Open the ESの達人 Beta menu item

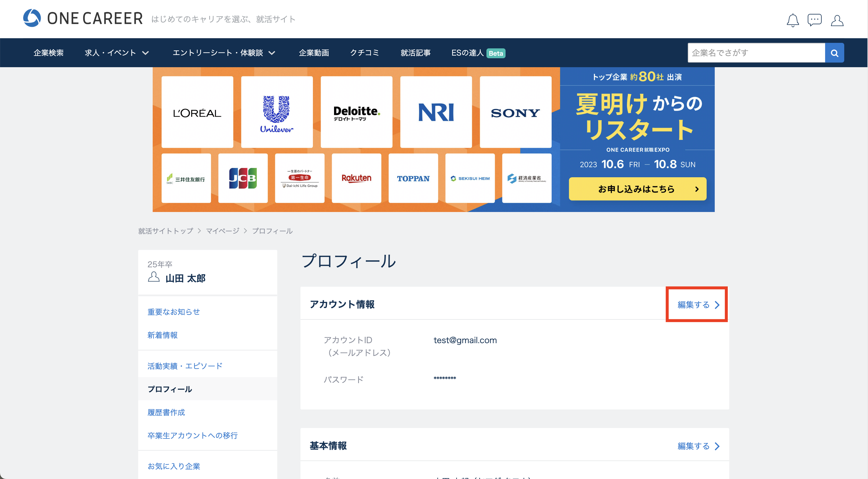tap(478, 53)
